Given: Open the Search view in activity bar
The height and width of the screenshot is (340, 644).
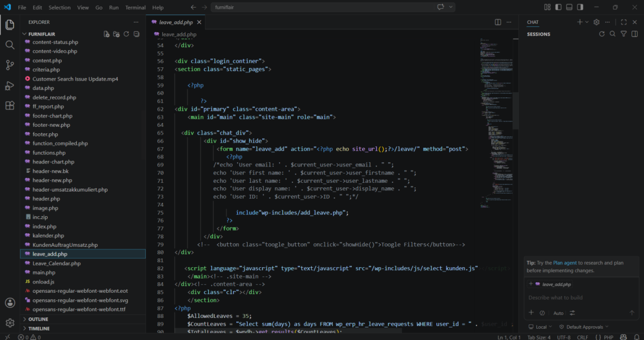Looking at the screenshot, I should [x=10, y=45].
